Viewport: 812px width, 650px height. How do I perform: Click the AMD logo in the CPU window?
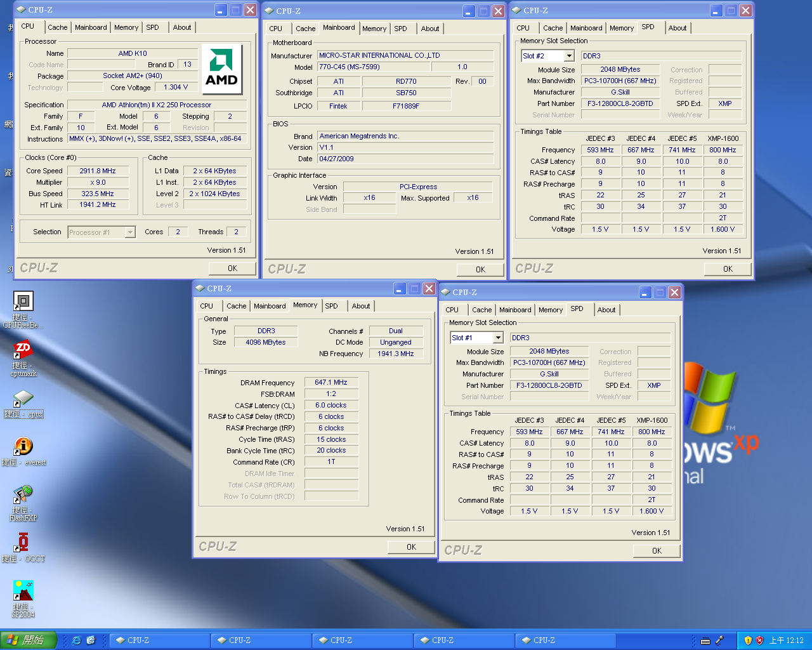point(221,69)
